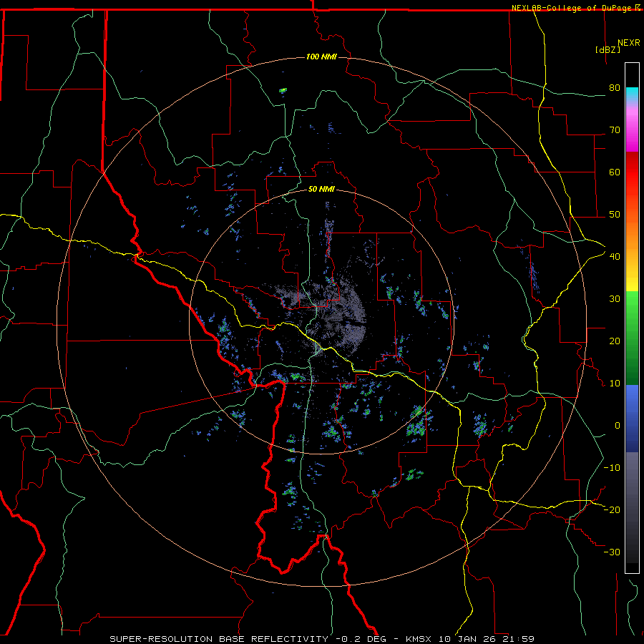Click the 50 NMI range ring label
This screenshot has height=644, width=644.
coord(321,190)
